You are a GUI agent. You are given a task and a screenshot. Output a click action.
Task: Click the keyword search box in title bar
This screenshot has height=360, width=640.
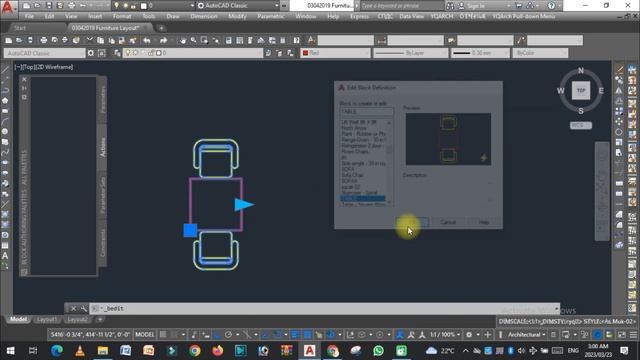pyautogui.click(x=402, y=6)
